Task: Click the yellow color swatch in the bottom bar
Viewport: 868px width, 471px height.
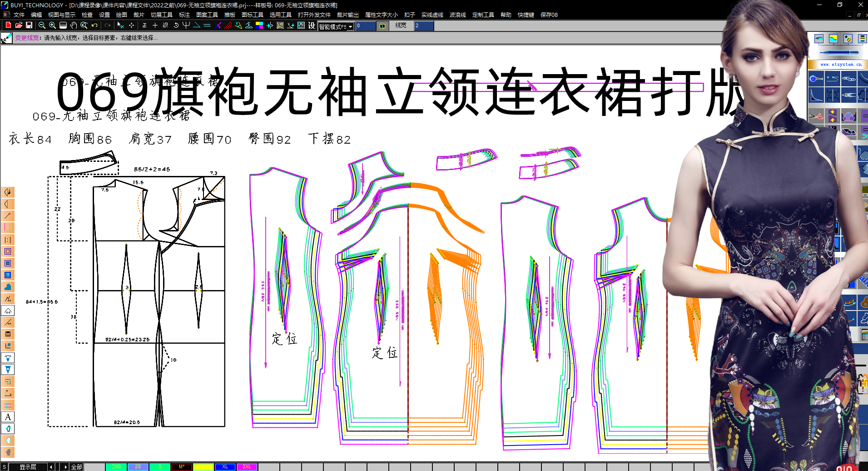Action: pos(203,466)
